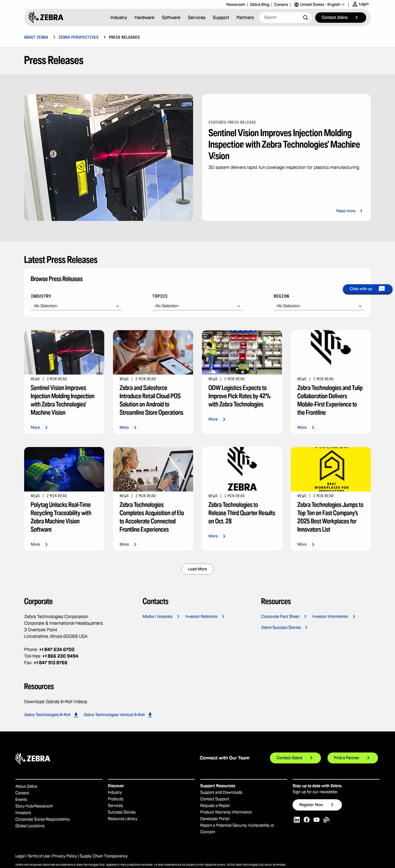Image resolution: width=395 pixels, height=868 pixels.
Task: Open the Privacy Policy footer link
Action: click(x=65, y=856)
